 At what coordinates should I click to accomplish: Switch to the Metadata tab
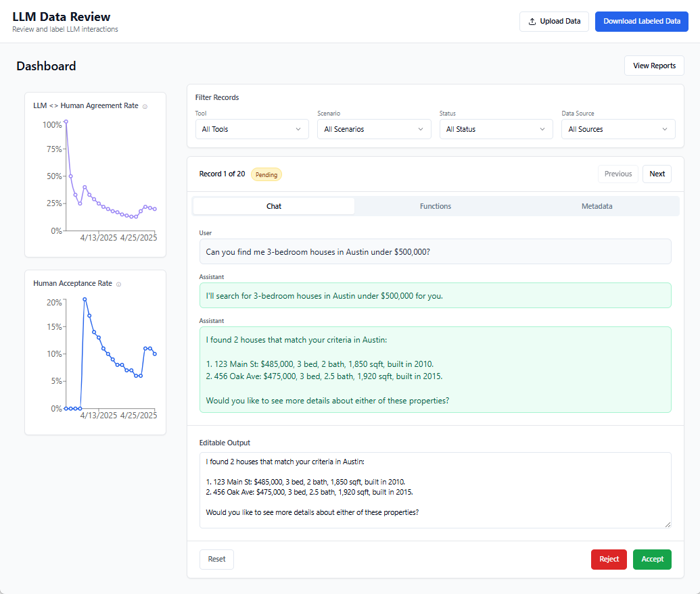click(x=597, y=206)
